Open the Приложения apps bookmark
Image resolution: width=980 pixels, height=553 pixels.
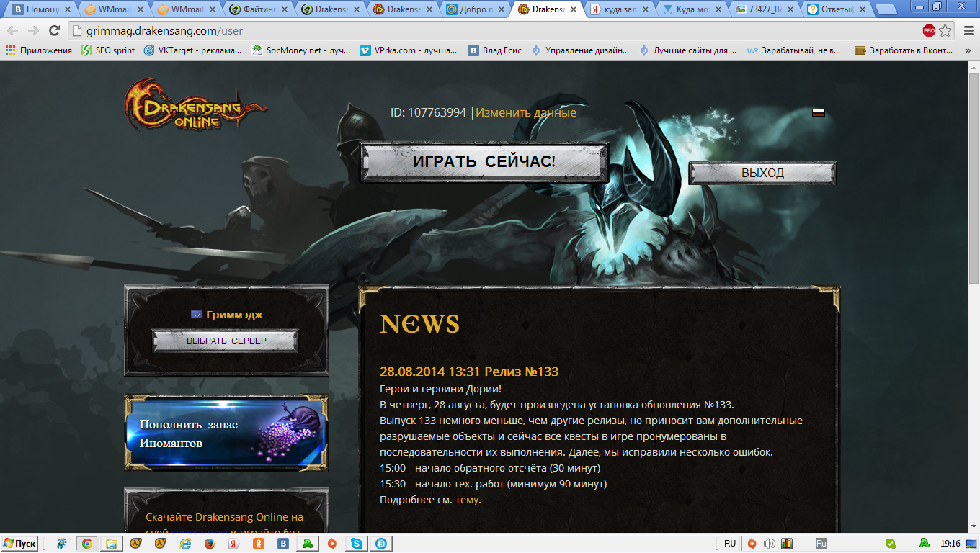(39, 50)
